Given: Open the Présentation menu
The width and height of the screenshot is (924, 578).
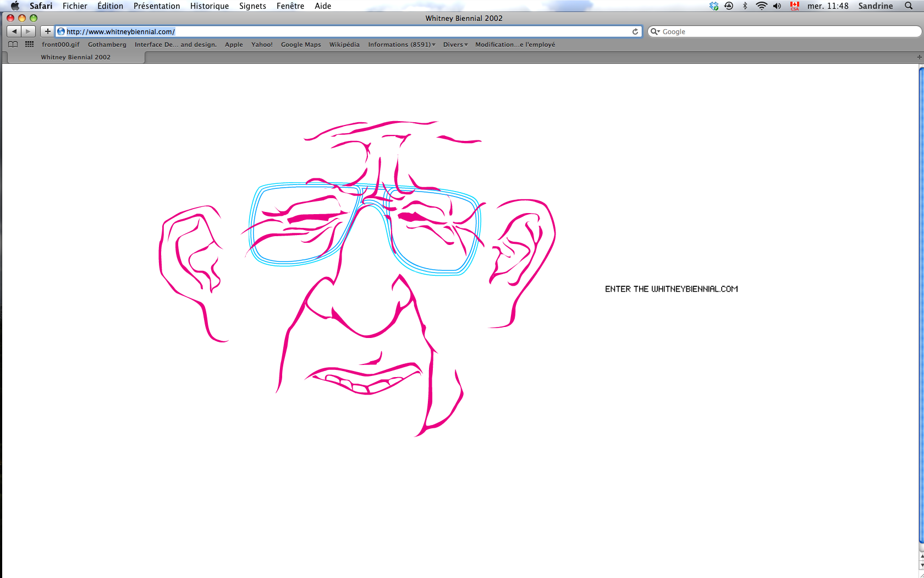Looking at the screenshot, I should (157, 6).
